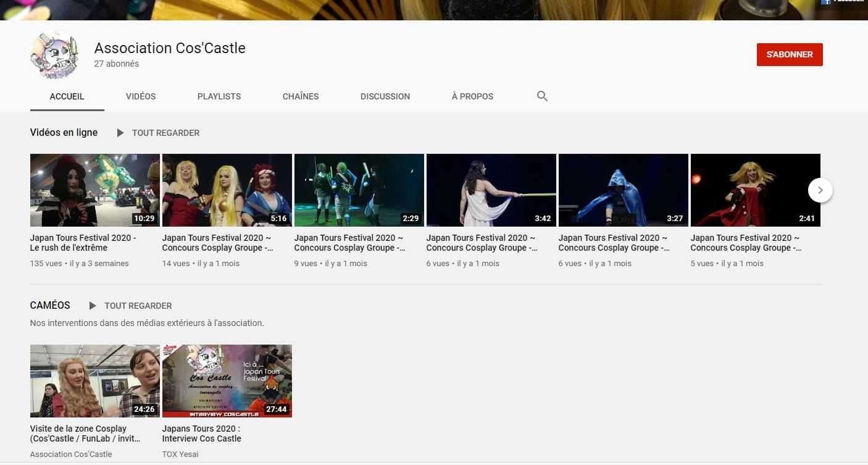Open the channel search magnifier icon
868x465 pixels.
[542, 96]
